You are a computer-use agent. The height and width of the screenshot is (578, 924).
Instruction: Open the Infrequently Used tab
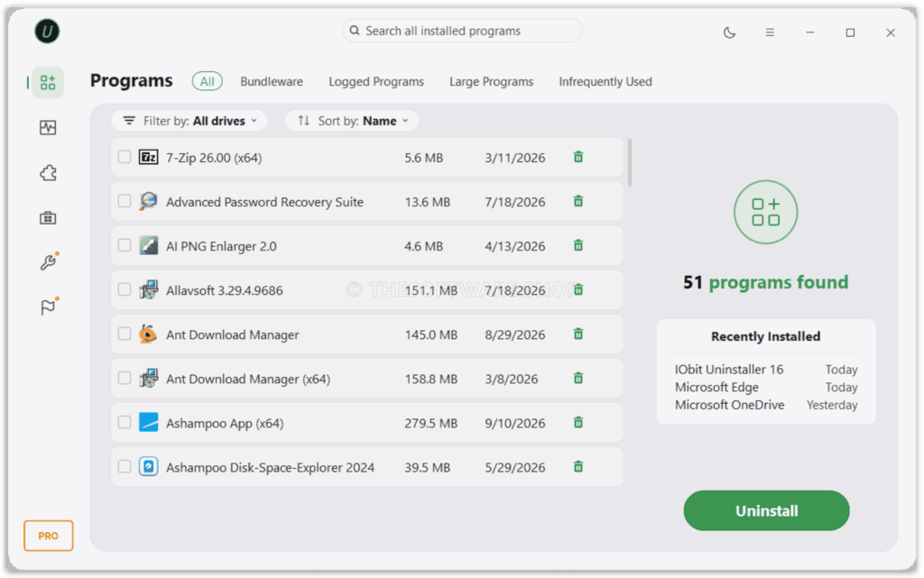coord(605,81)
